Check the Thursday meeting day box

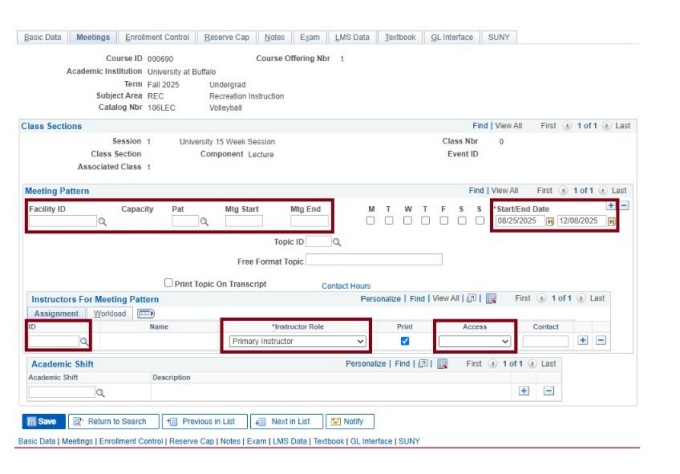425,221
